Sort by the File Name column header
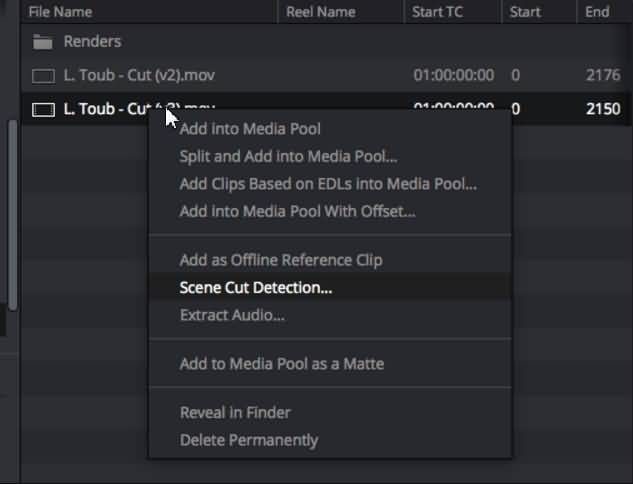The width and height of the screenshot is (633, 484). pos(60,12)
